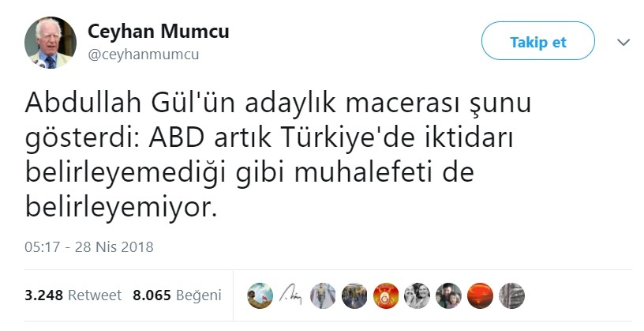
Task: Click the liker avatar with statue and flag
Action: pos(260,295)
